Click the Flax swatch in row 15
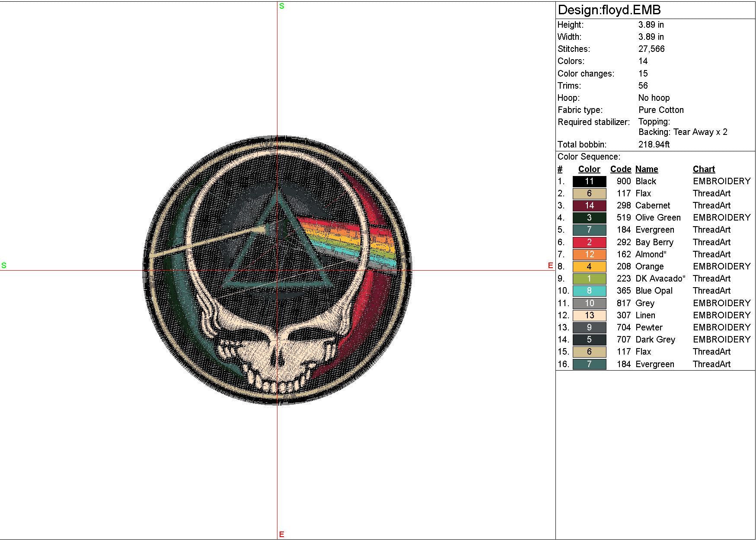756x541 pixels. pos(589,352)
